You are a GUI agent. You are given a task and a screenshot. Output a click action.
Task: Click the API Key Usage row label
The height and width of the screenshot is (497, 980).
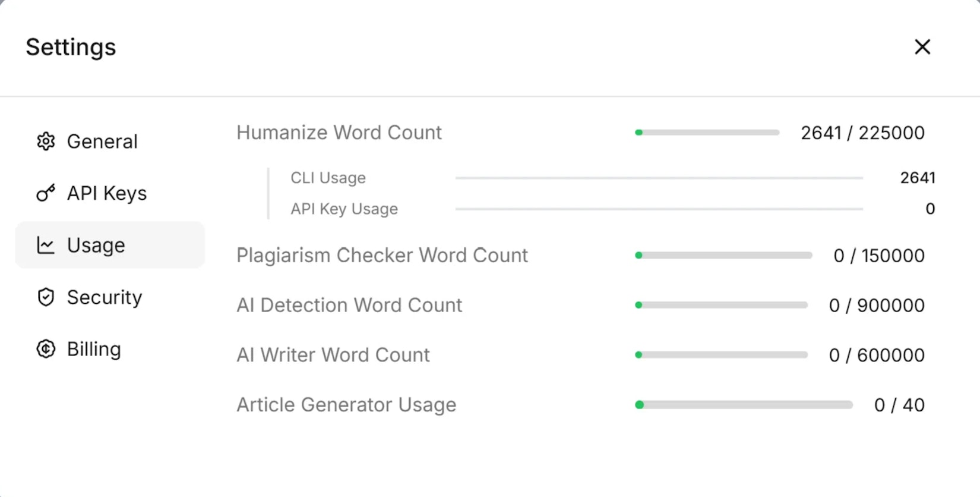[344, 209]
